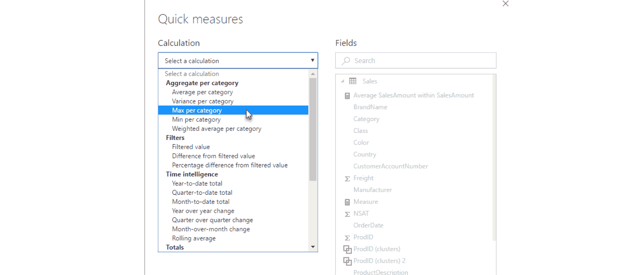Image resolution: width=644 pixels, height=275 pixels.
Task: Choose Min per category from the list
Action: click(196, 119)
